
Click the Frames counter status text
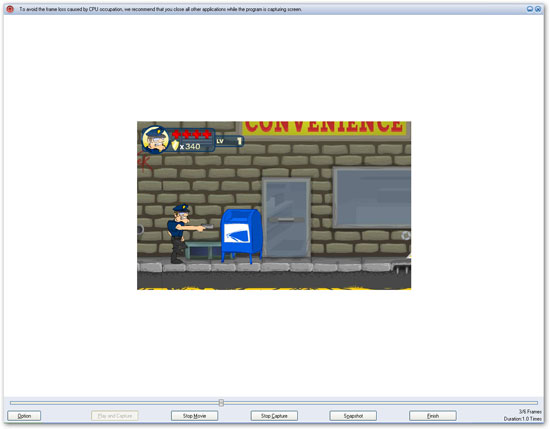530,411
